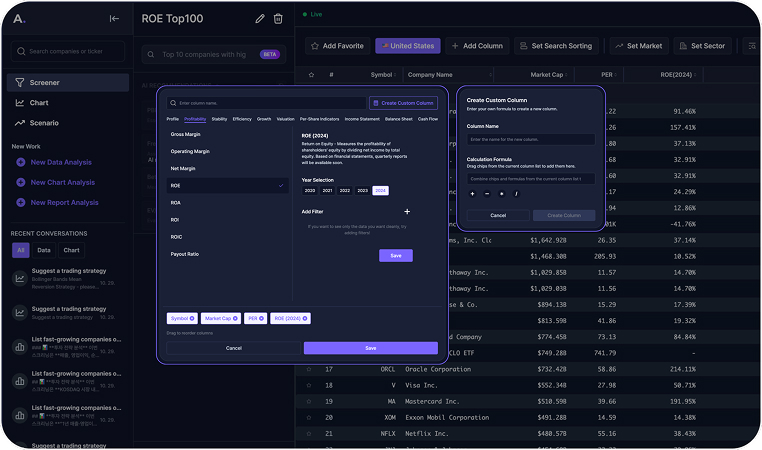Viewport: 762px width, 450px height.
Task: Collapse the sidebar with the arrow icon
Action: pos(114,18)
